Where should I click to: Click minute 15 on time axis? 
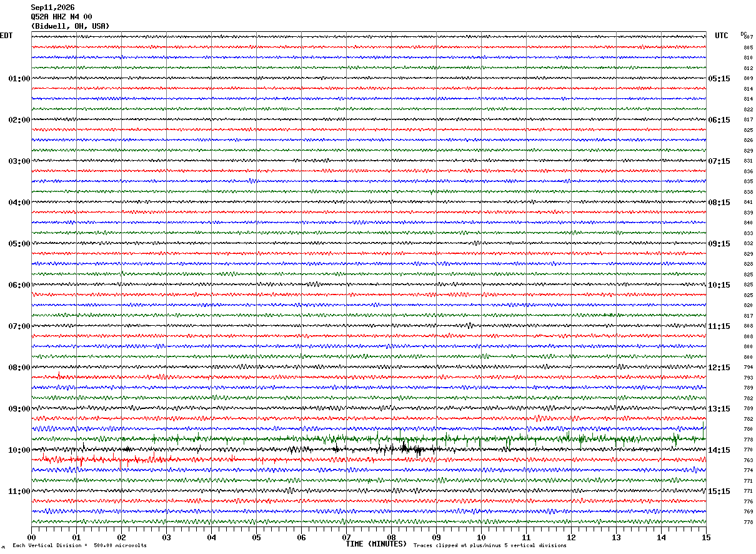tap(705, 537)
